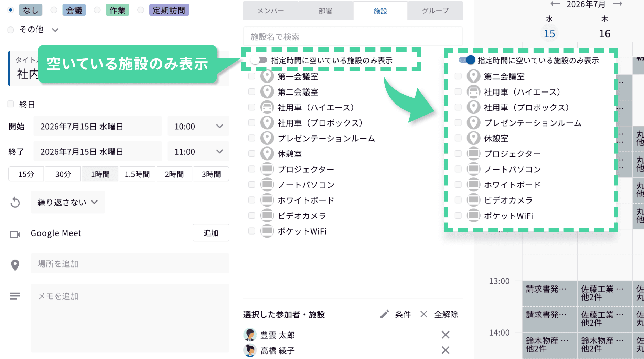Select the その他 radio button
Viewport: 644px width, 359px height.
[x=11, y=30]
